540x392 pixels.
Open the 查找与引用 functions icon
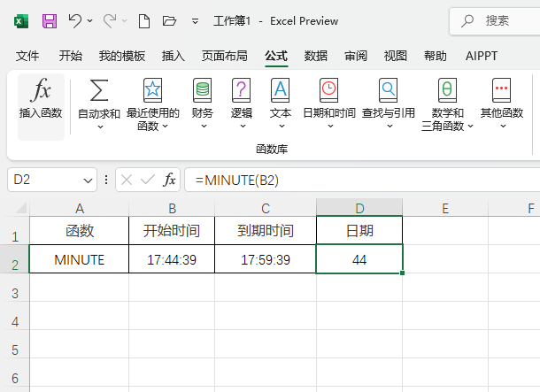tap(388, 90)
